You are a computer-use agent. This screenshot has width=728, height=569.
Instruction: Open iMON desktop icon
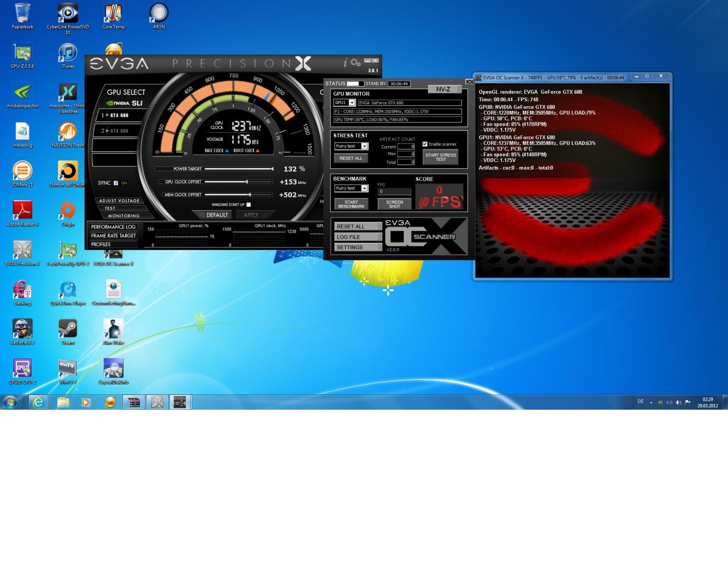point(159,17)
